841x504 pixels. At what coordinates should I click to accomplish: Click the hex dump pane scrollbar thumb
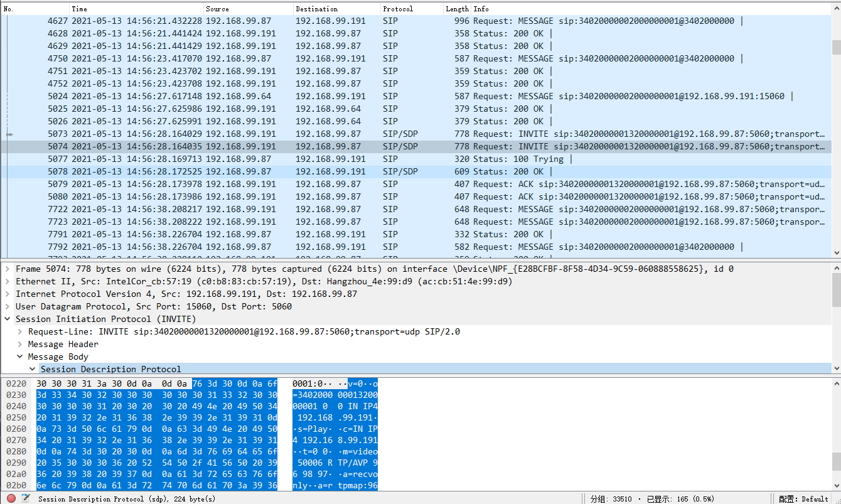(836, 461)
